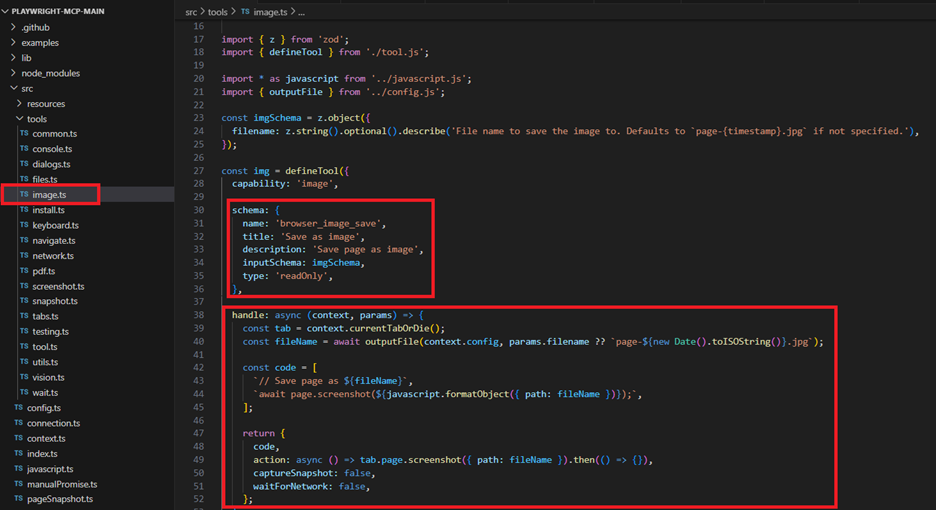Place cursor on line number 38

coord(198,314)
